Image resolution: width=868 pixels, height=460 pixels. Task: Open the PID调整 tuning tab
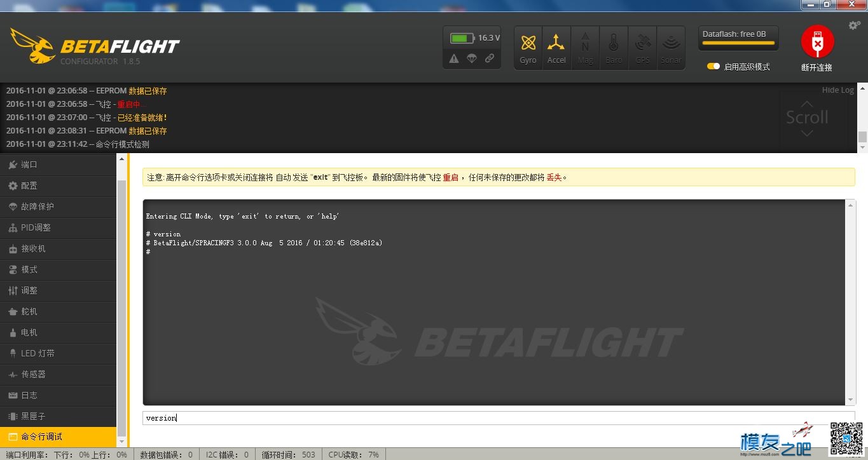pos(59,227)
